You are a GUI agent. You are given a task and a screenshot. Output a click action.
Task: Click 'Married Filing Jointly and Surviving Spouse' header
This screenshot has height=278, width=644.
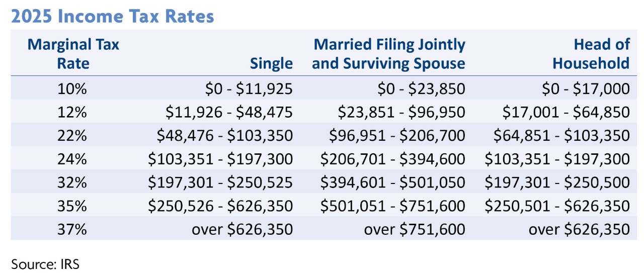(x=388, y=54)
